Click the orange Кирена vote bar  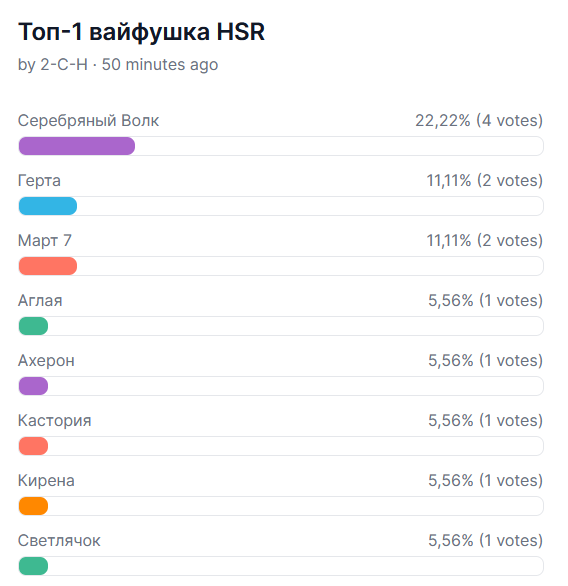[33, 506]
